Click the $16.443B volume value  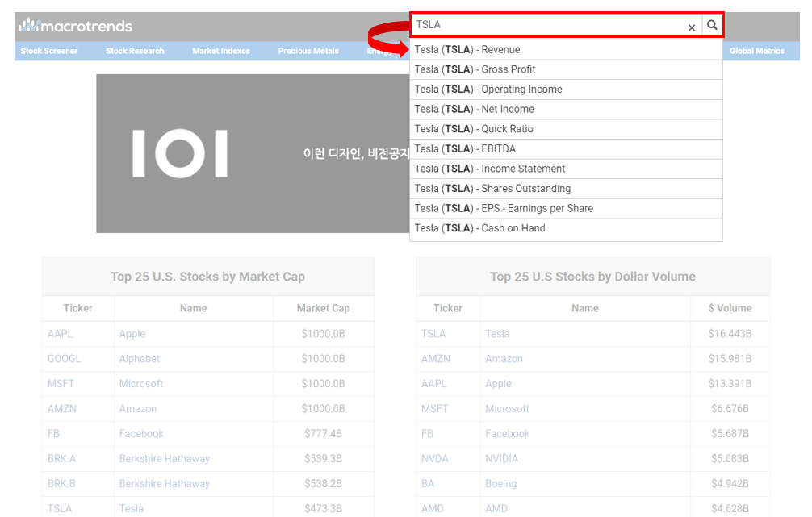click(x=730, y=334)
